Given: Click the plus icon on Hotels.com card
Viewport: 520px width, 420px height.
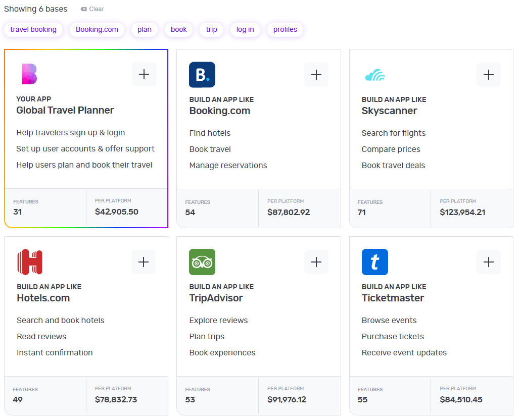Looking at the screenshot, I should (144, 262).
